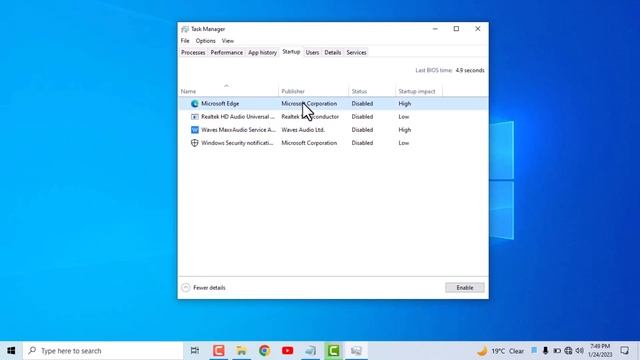This screenshot has height=360, width=640.
Task: Click Disabled status in the Realtek row
Action: pyautogui.click(x=362, y=117)
